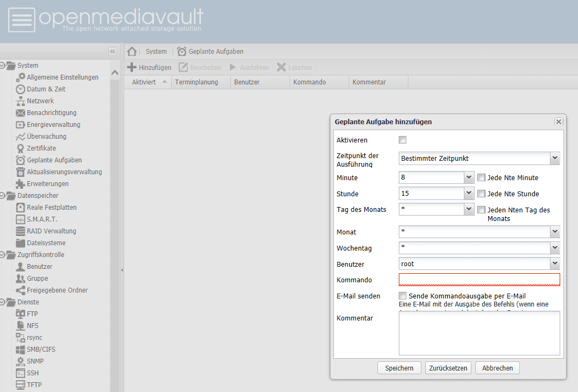578x392 pixels.
Task: Open Überwachung chart icon
Action: [x=20, y=137]
